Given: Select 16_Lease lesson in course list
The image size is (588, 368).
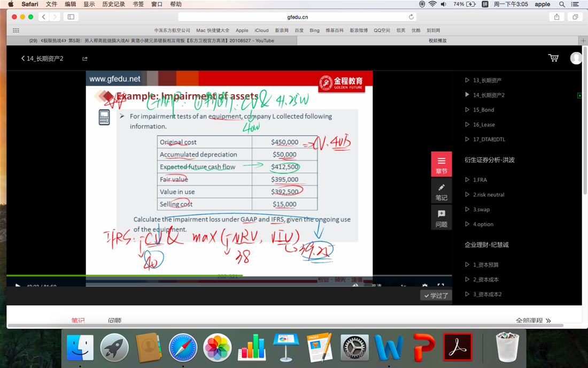Looking at the screenshot, I should coord(483,125).
